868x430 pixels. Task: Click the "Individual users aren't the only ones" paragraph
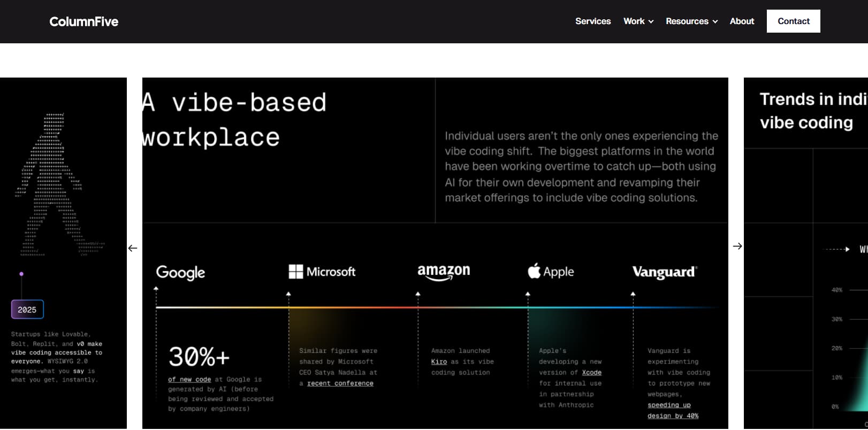pos(582,167)
